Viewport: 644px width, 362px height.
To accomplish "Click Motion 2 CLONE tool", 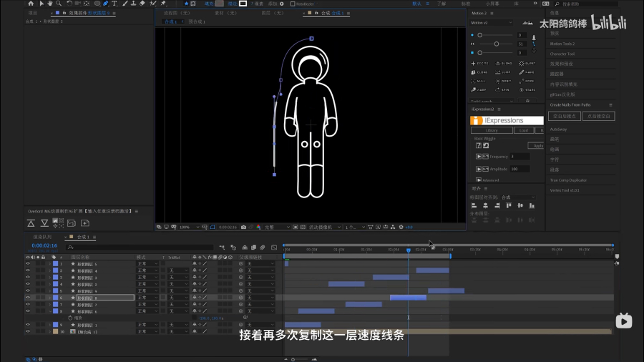I will tap(479, 72).
